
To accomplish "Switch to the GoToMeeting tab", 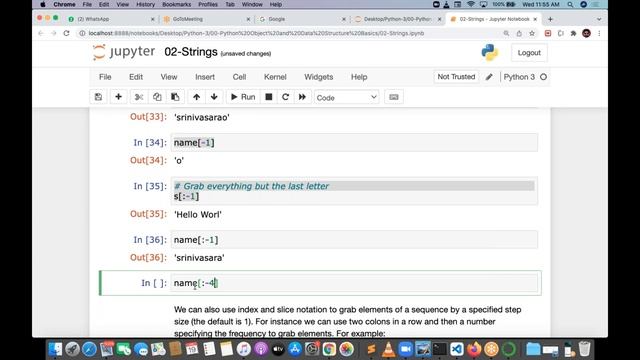I will pyautogui.click(x=206, y=19).
